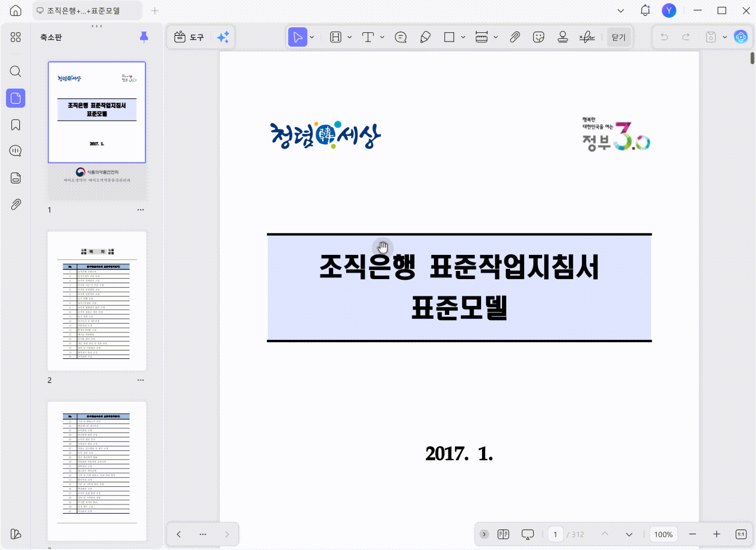Select the highlight text tool
Image resolution: width=756 pixels, height=550 pixels.
[336, 37]
